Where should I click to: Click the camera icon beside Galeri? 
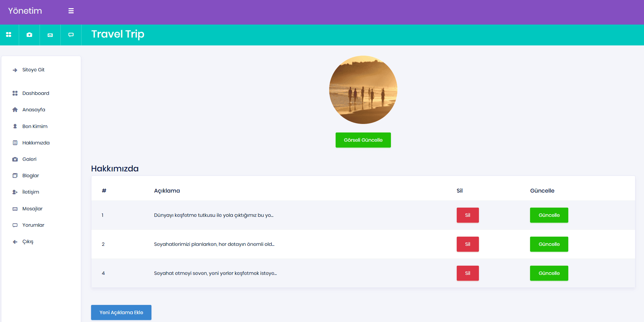(x=15, y=159)
